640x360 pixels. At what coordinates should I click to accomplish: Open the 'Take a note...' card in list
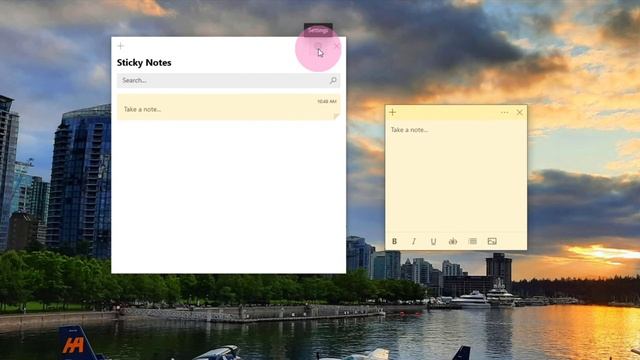229,107
